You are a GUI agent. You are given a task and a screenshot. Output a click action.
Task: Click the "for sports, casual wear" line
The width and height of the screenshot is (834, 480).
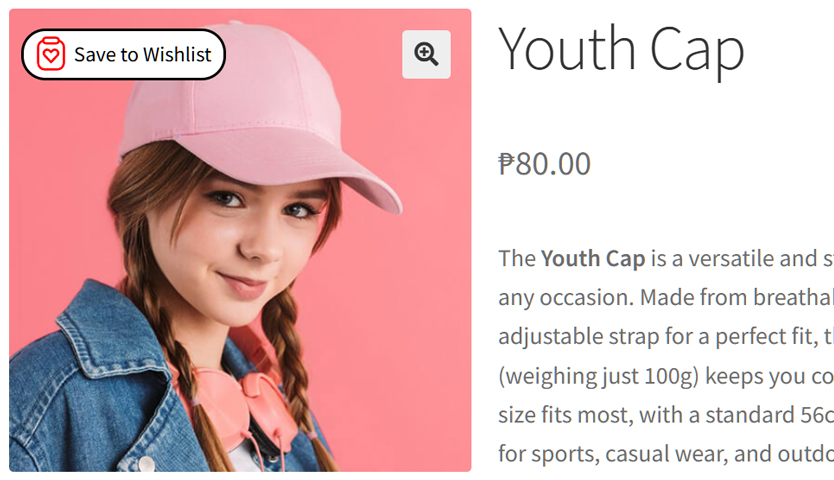pyautogui.click(x=665, y=453)
